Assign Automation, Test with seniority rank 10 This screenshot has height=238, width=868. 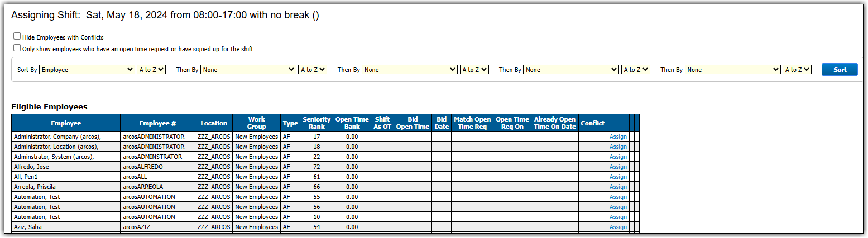coord(618,217)
